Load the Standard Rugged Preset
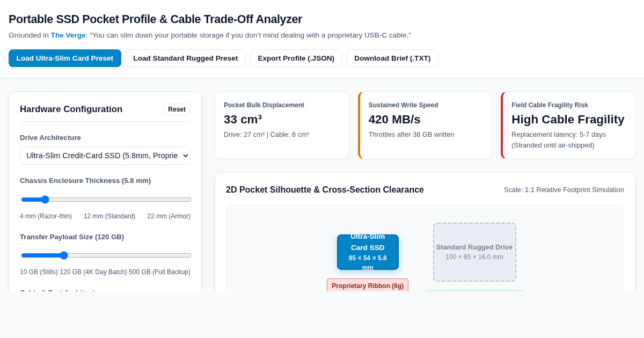Screen dimensions: 644x338 coord(186,58)
